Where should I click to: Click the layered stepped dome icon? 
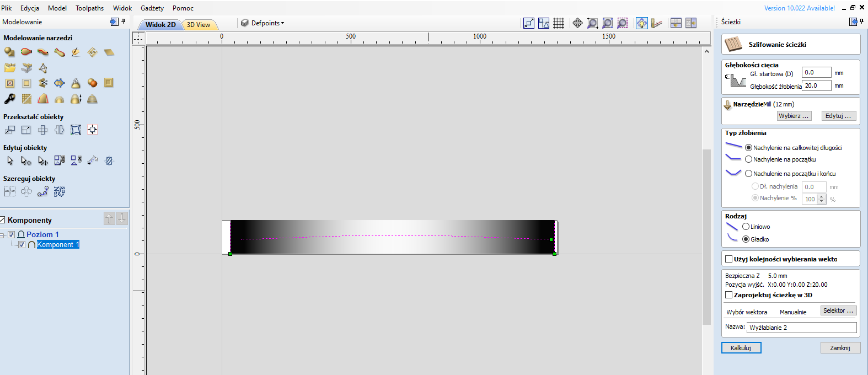[x=92, y=99]
